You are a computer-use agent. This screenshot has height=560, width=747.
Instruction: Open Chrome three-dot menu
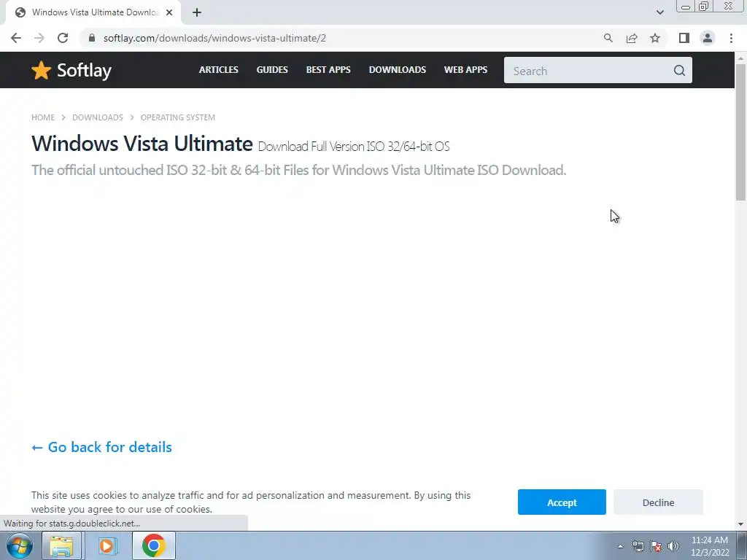[731, 38]
